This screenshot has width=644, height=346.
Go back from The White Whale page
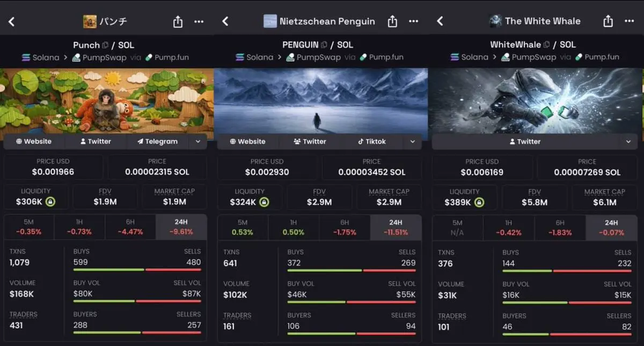440,21
